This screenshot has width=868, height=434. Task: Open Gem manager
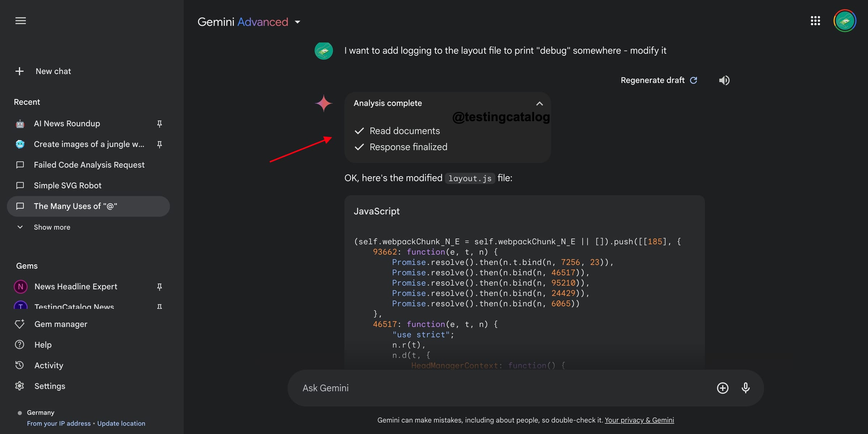click(x=61, y=324)
